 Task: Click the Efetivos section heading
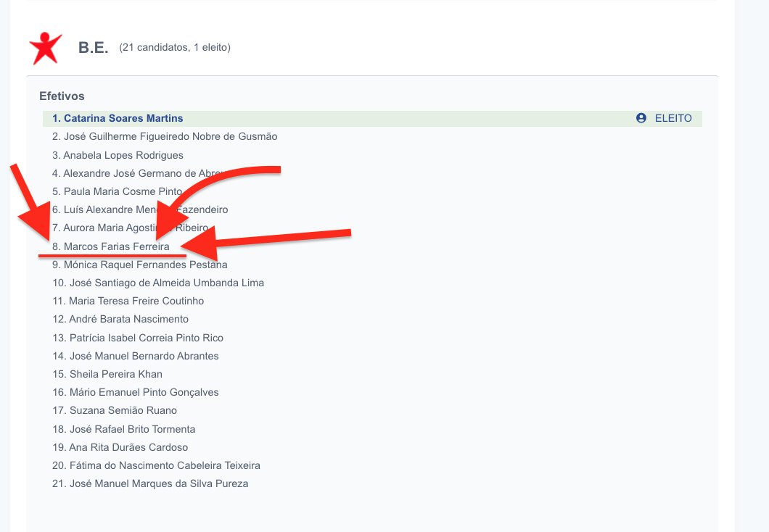(62, 96)
